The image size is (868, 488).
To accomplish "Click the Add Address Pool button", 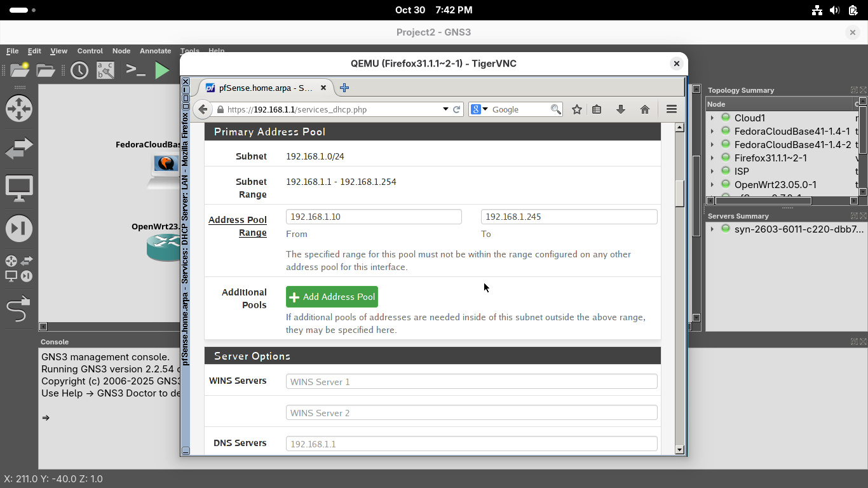I will pyautogui.click(x=332, y=297).
